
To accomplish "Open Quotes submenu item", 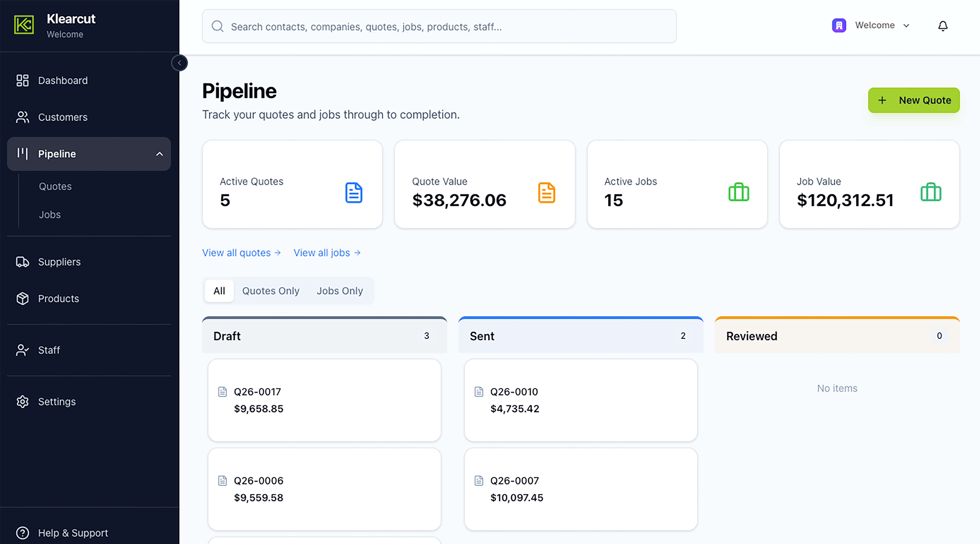I will (x=55, y=186).
